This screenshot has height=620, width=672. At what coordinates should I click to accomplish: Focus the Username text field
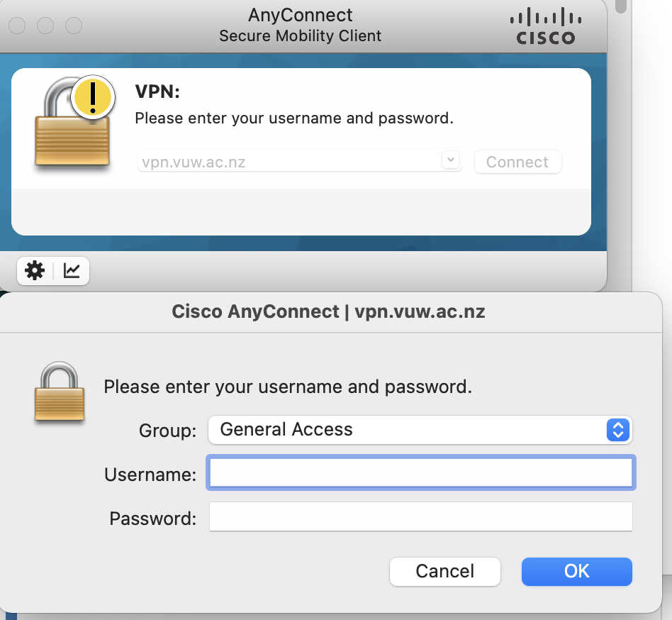pos(420,473)
